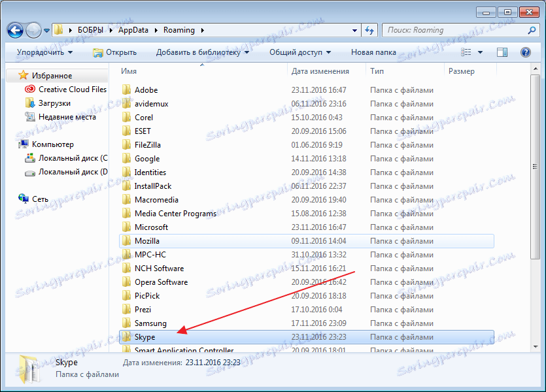Open Локальный диск (D in the sidebar
The width and height of the screenshot is (546, 392).
click(73, 172)
